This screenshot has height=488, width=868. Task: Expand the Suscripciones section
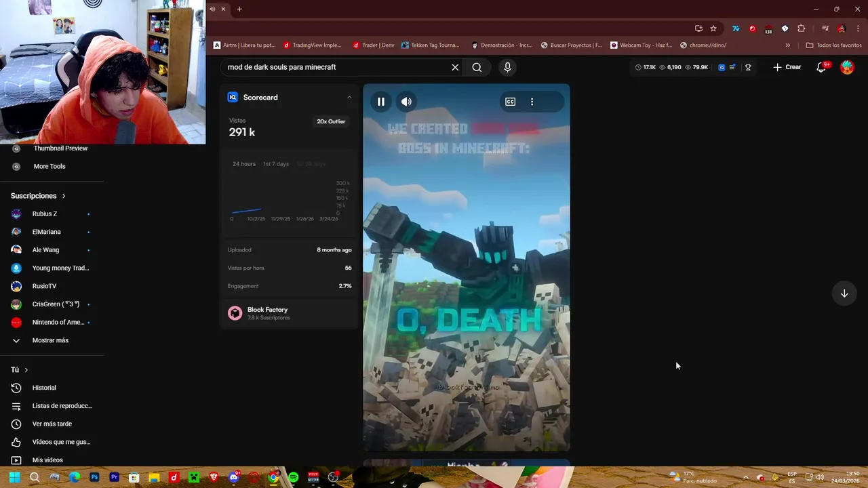coord(38,196)
